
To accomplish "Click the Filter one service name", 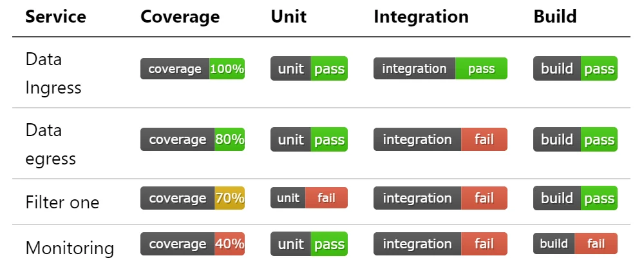I will [62, 202].
